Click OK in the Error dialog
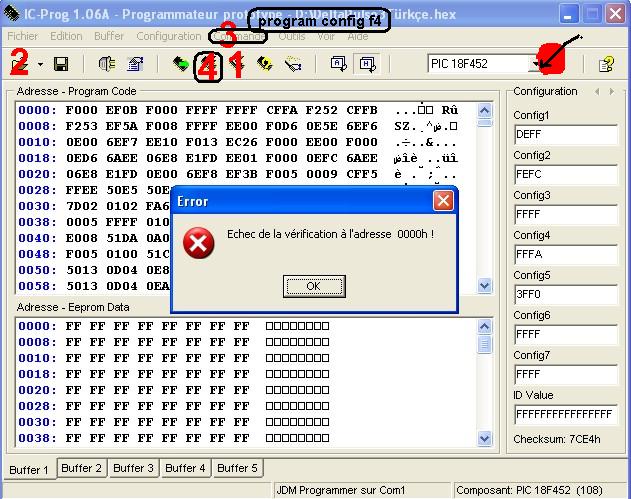The width and height of the screenshot is (631, 499). (x=314, y=286)
